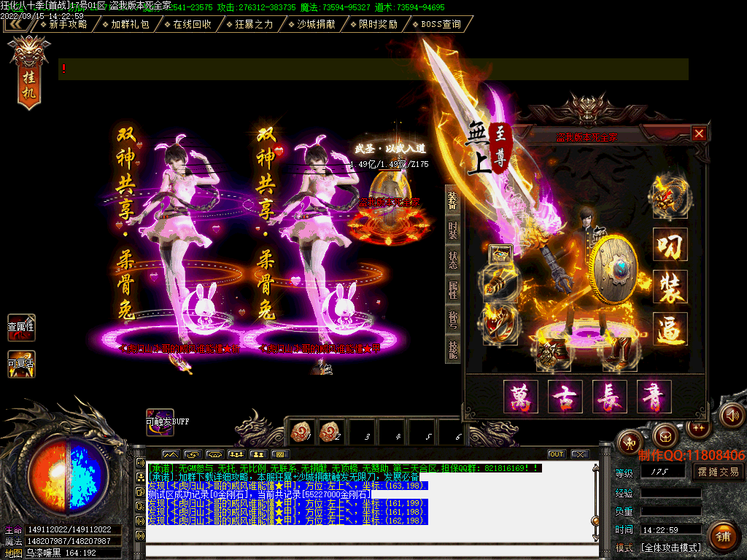Click the boots equipment slot
The height and width of the screenshot is (560, 747).
(x=618, y=351)
